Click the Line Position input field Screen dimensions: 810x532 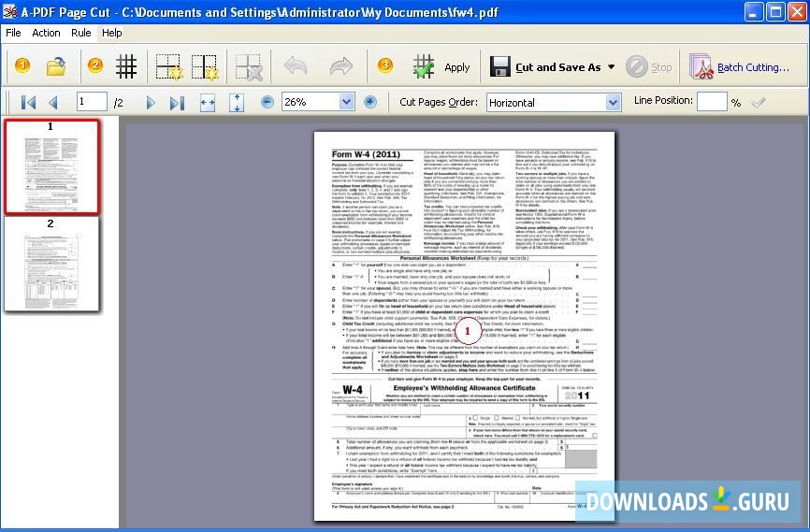[712, 102]
